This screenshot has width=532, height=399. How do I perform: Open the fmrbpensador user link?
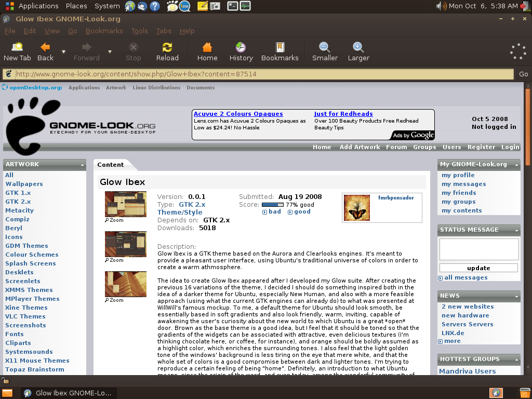coord(396,198)
